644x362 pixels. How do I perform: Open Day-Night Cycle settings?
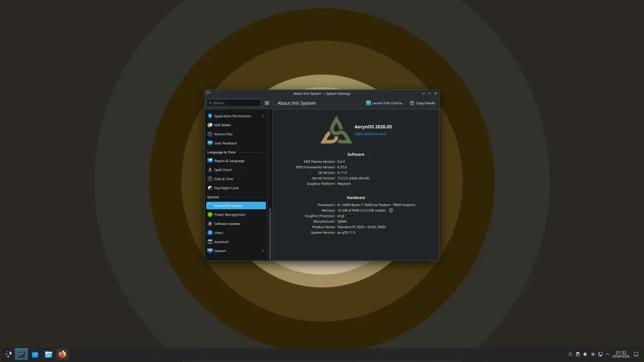point(236,187)
